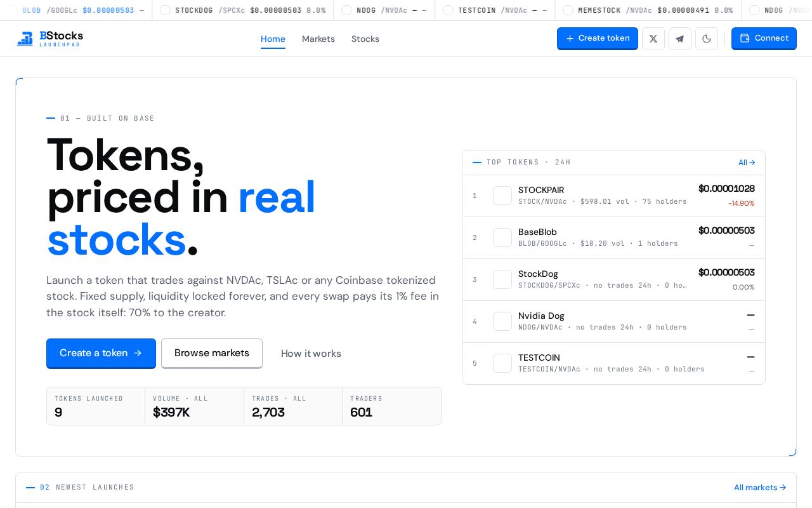Open the BaseBlob token name
The width and height of the screenshot is (812, 508).
537,232
